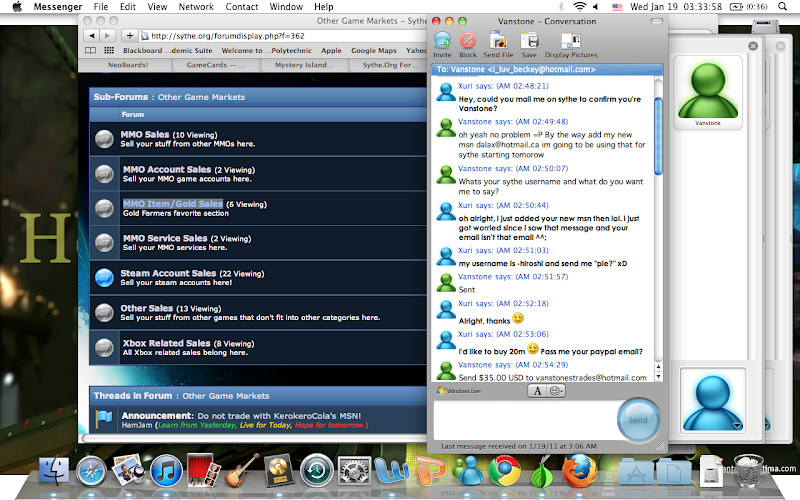Click the conversation scrollbar down arrow

pyautogui.click(x=658, y=377)
